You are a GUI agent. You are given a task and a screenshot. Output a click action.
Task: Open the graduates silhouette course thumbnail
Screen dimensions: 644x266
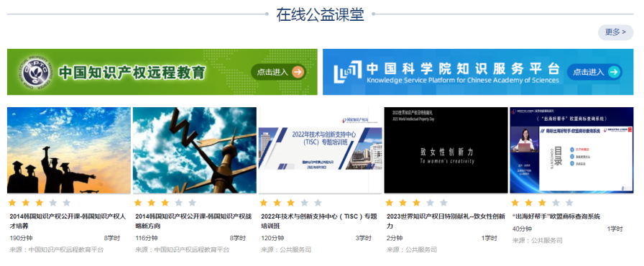click(69, 150)
